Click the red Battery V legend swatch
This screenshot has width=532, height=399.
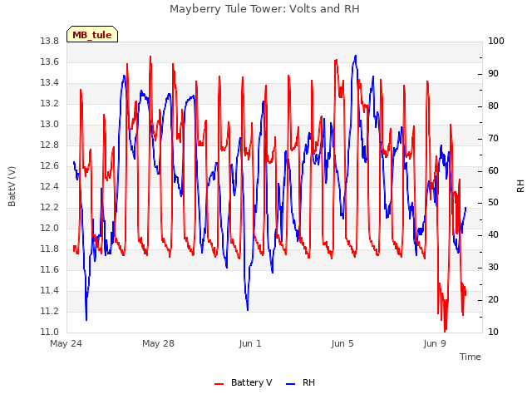coord(219,384)
